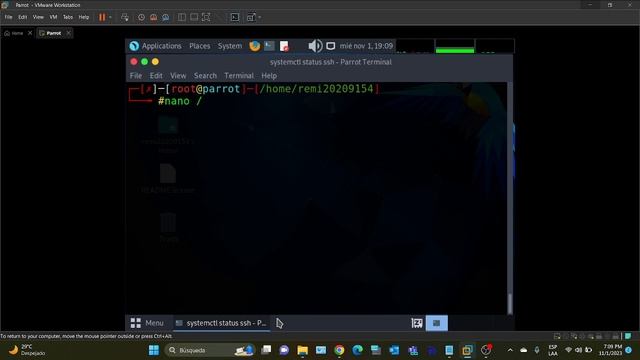Open VMware File menu
This screenshot has width=640, height=360.
point(8,17)
